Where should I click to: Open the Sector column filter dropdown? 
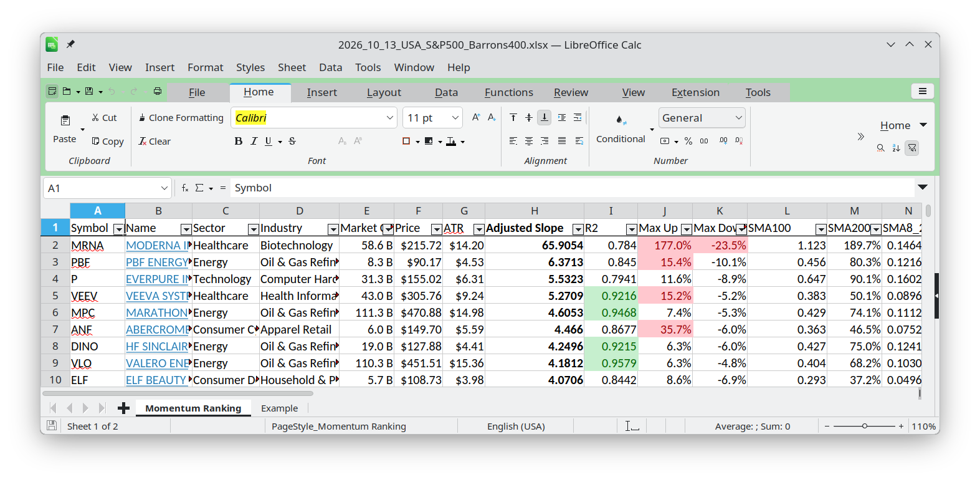point(253,229)
